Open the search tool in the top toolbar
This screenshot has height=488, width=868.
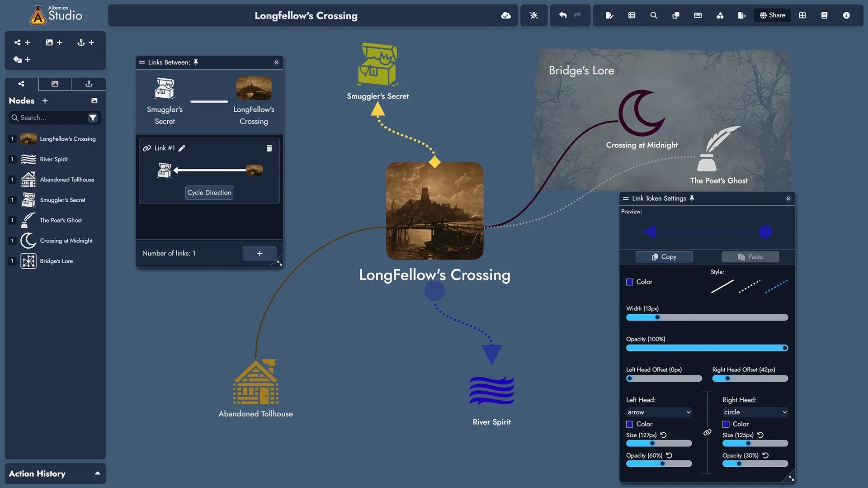pyautogui.click(x=653, y=15)
